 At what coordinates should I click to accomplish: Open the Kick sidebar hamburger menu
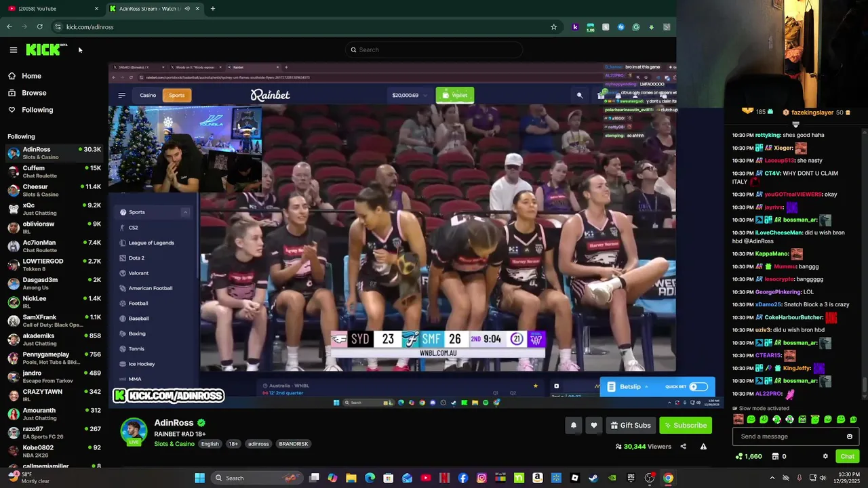pyautogui.click(x=13, y=49)
